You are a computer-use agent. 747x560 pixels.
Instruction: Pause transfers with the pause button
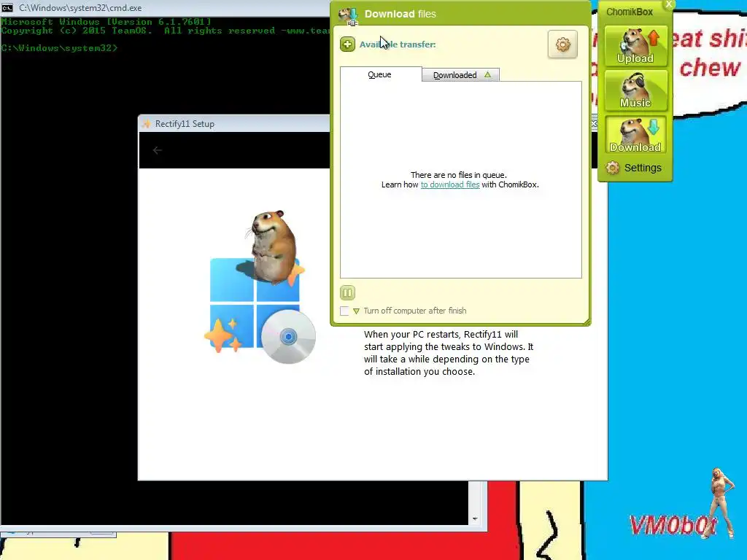tap(347, 292)
